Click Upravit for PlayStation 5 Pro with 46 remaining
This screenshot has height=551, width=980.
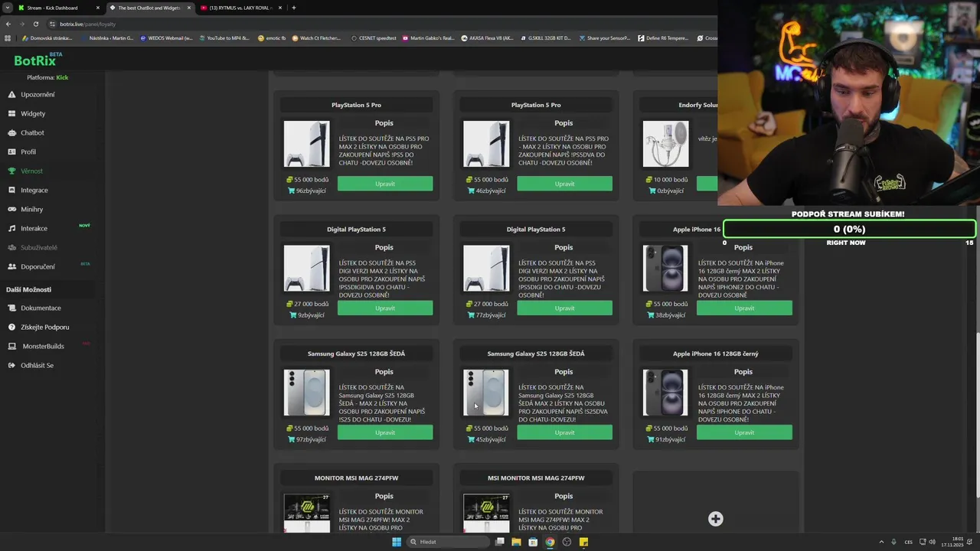coord(564,184)
